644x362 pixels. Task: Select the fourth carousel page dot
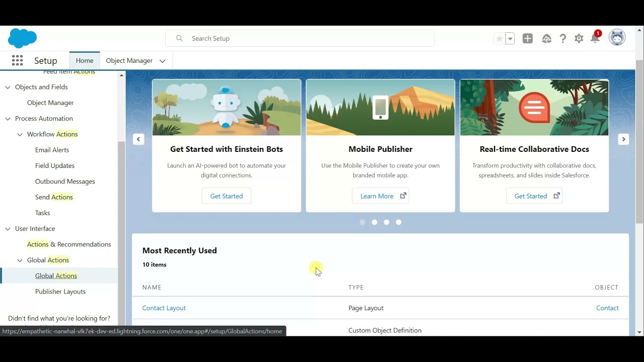[398, 222]
